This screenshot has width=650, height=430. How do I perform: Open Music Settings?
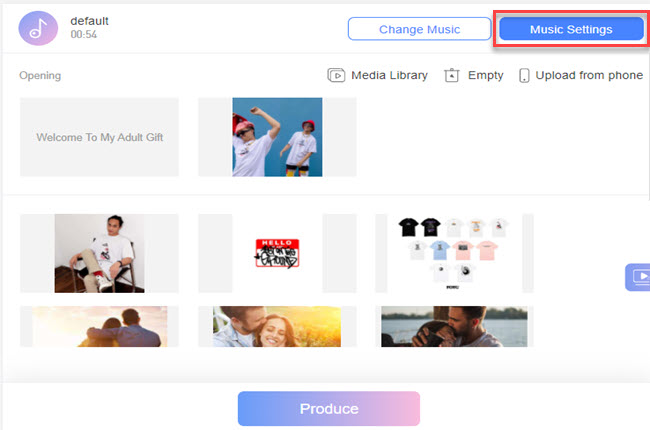click(x=571, y=29)
